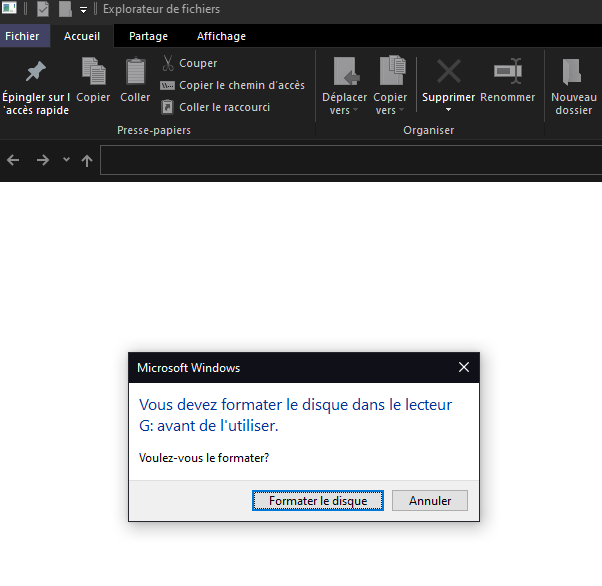Screen dimensions: 602x586
Task: Click Annuler in the format dialog
Action: pyautogui.click(x=430, y=500)
